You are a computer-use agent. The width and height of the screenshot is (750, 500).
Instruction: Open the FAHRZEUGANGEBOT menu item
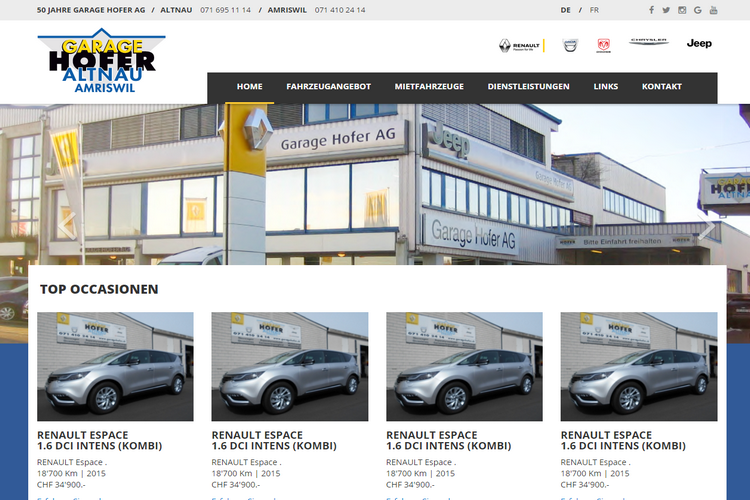(x=329, y=87)
